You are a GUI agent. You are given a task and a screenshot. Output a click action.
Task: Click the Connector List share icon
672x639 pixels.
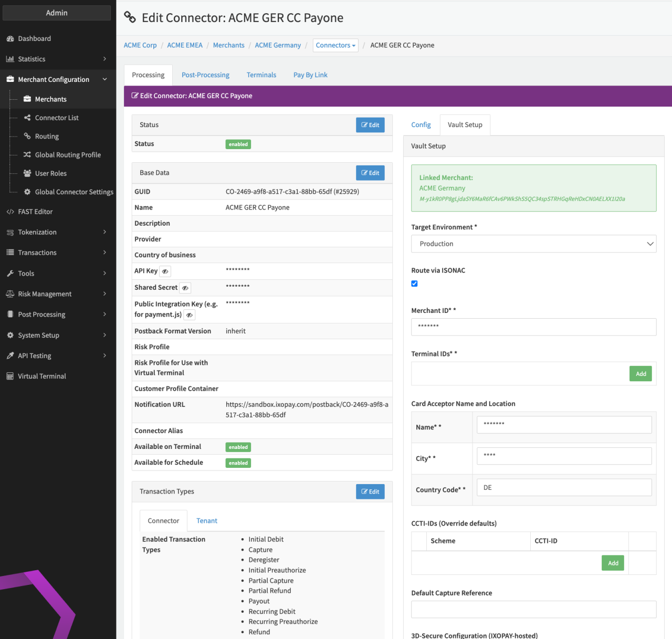27,118
